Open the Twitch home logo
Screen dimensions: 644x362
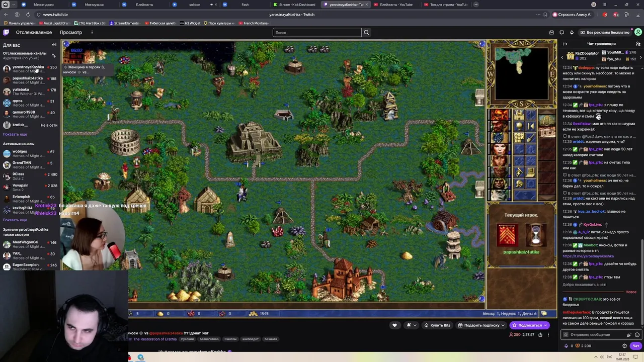[x=6, y=32]
